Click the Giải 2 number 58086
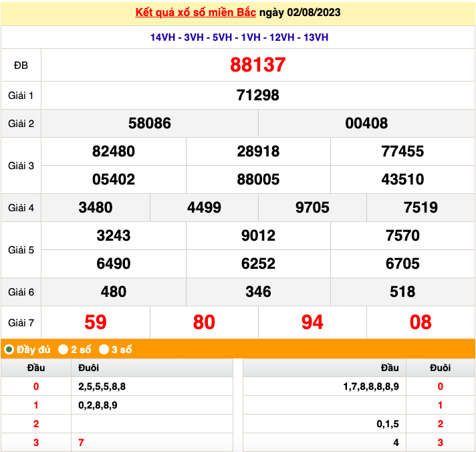 tap(149, 123)
